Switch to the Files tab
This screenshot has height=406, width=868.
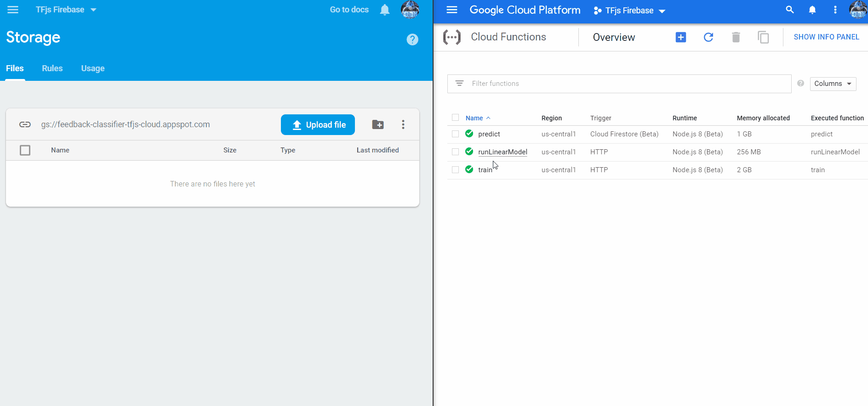(15, 68)
